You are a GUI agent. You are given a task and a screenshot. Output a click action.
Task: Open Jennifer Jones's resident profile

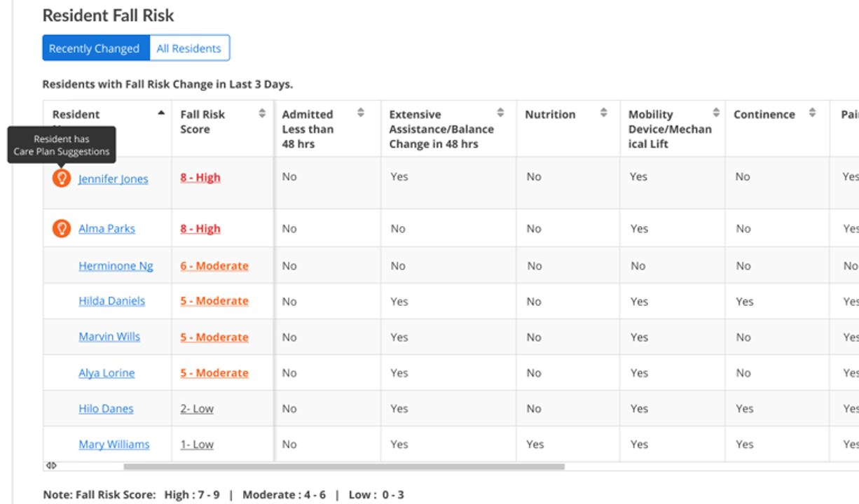[x=113, y=178]
